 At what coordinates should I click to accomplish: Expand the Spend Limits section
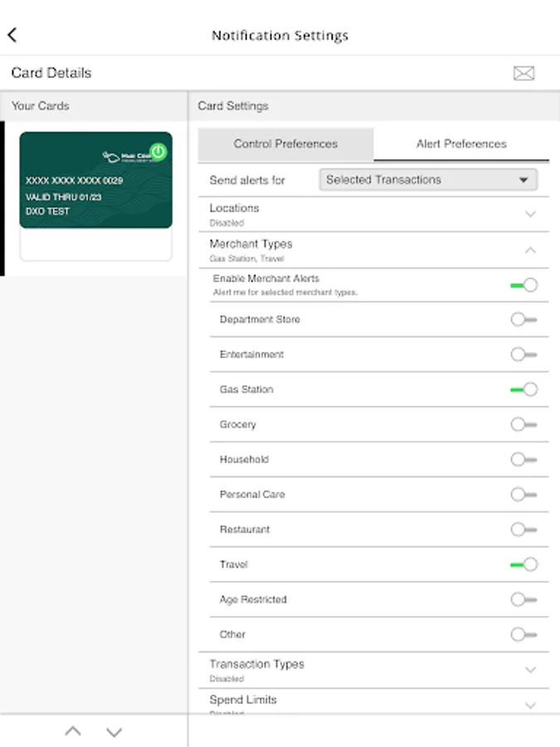click(531, 705)
